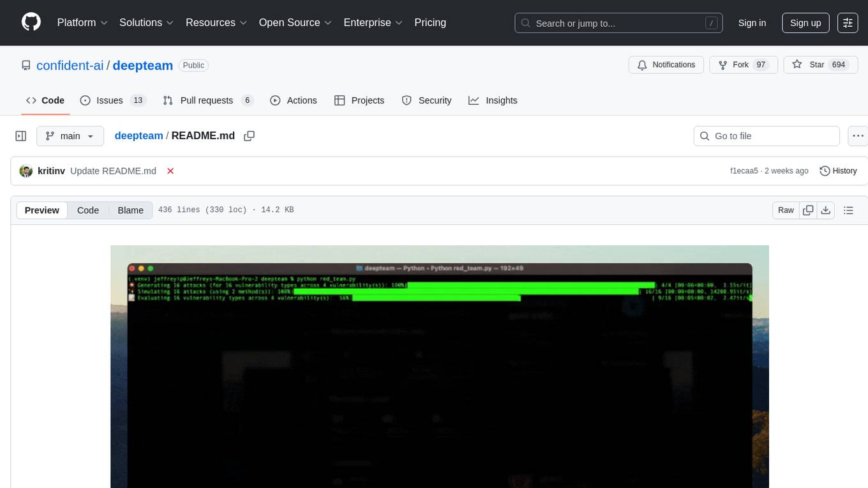This screenshot has width=868, height=488.
Task: Open the more file actions ellipsis menu
Action: coord(858,136)
